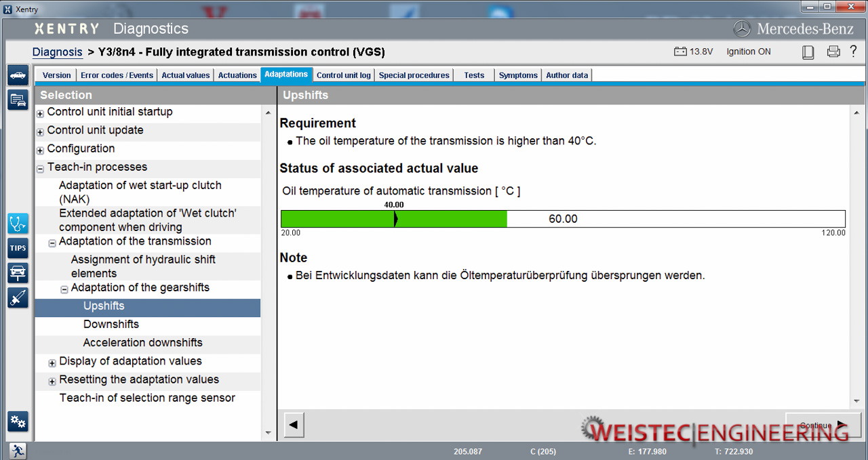Open the Actuations tab
Image resolution: width=868 pixels, height=460 pixels.
237,75
